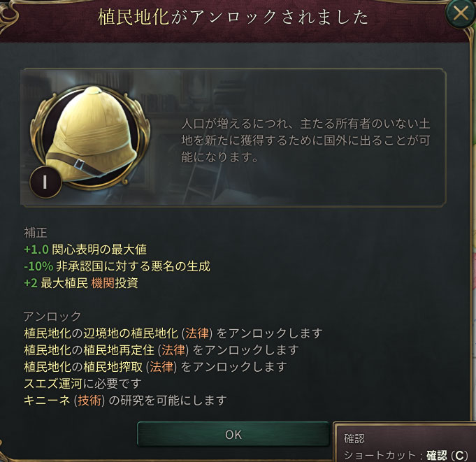This screenshot has width=476, height=462.
Task: Click the +1.0 関心表明の最大値 modifier
Action: pos(85,250)
